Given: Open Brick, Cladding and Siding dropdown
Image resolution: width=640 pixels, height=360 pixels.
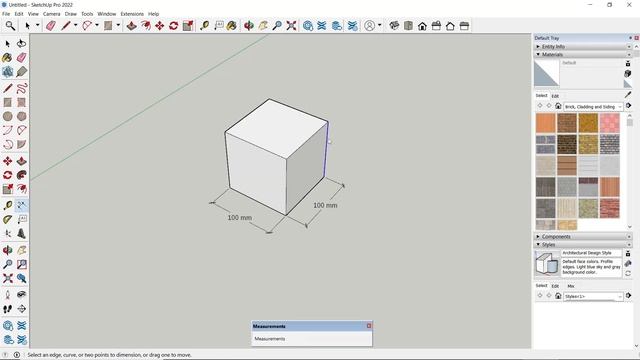Looking at the screenshot, I should (593, 107).
